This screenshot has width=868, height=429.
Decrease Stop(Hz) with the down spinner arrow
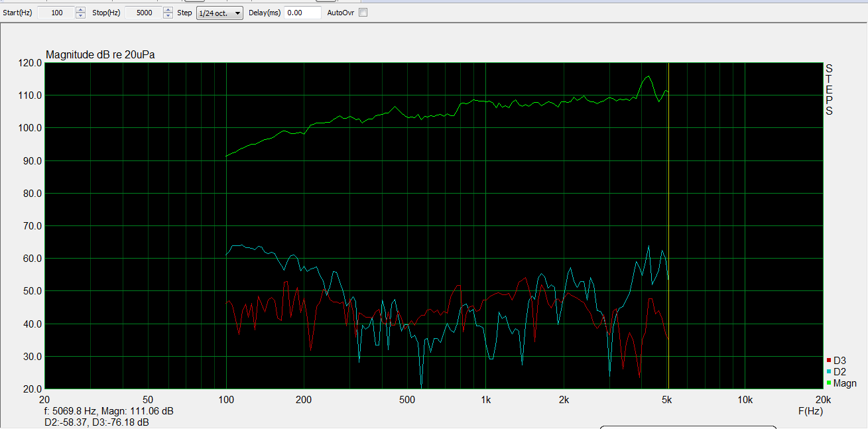[166, 16]
